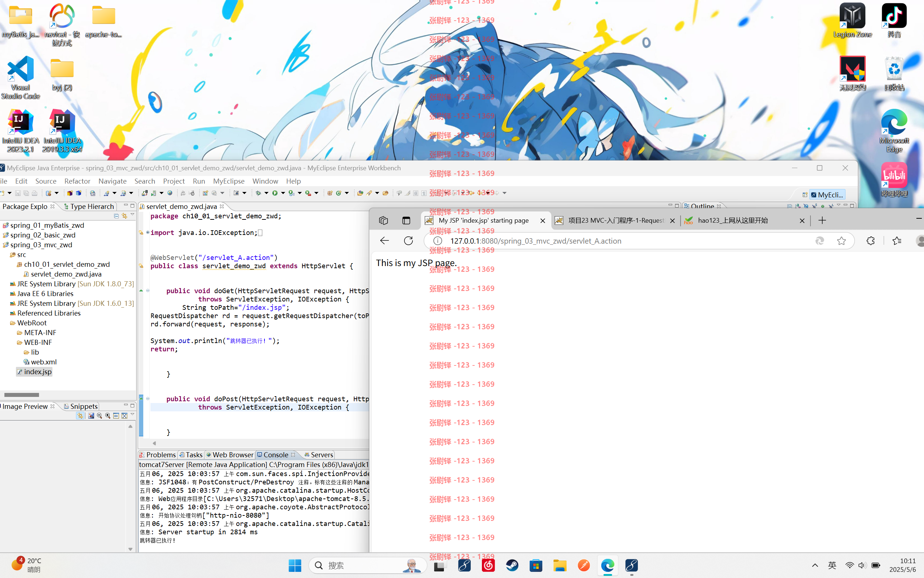Open Visual Studio Code desktop shortcut
Image resolution: width=924 pixels, height=578 pixels.
click(20, 77)
